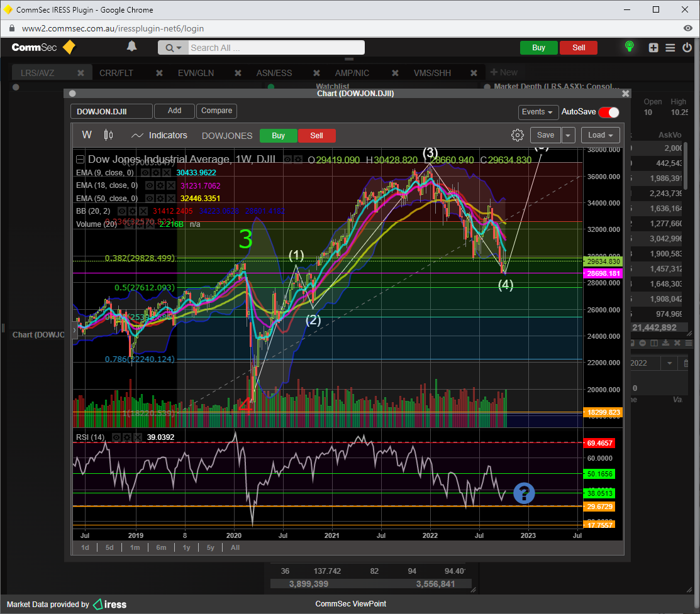Switch to the ASN/ESS tab
The width and height of the screenshot is (700, 614).
[274, 73]
